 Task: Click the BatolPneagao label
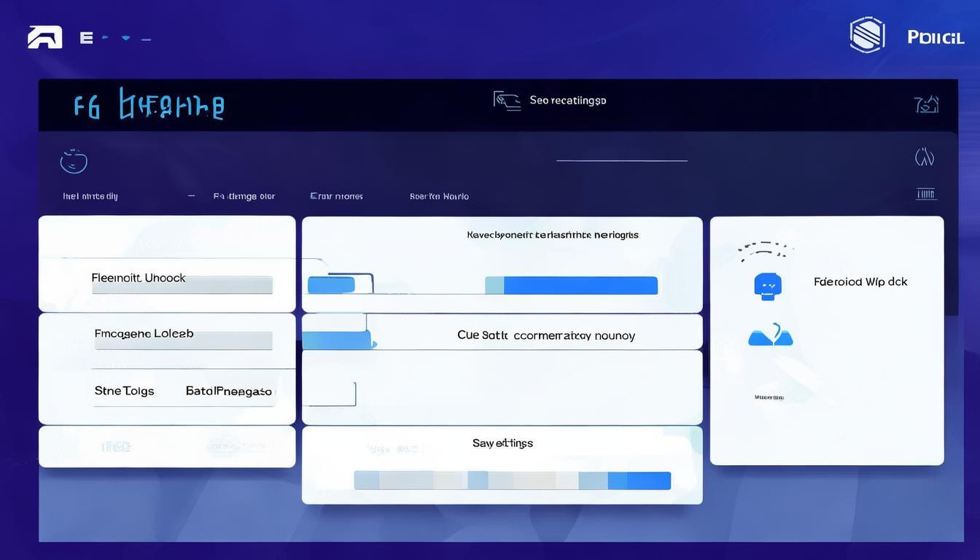pos(228,392)
